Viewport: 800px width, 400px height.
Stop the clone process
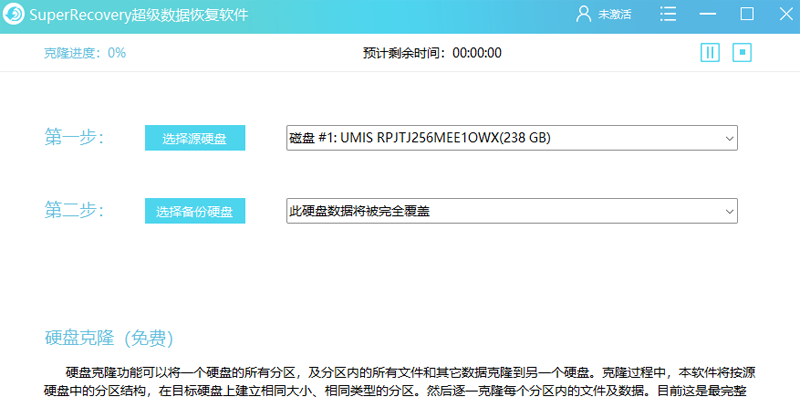(x=742, y=52)
